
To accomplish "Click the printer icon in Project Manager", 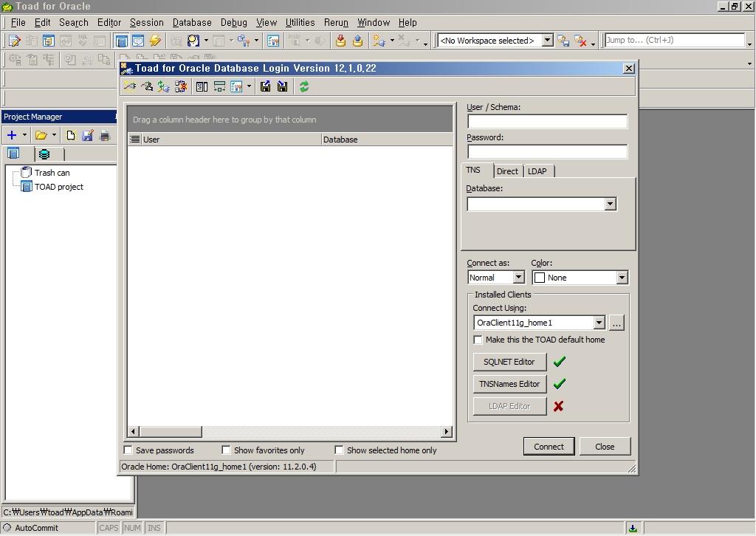I will click(105, 135).
